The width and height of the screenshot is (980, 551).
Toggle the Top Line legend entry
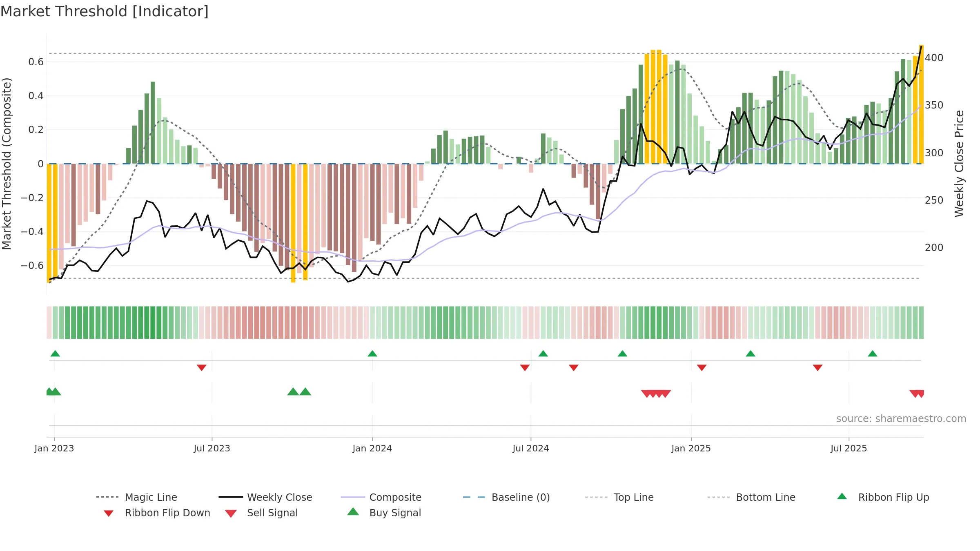pyautogui.click(x=619, y=497)
